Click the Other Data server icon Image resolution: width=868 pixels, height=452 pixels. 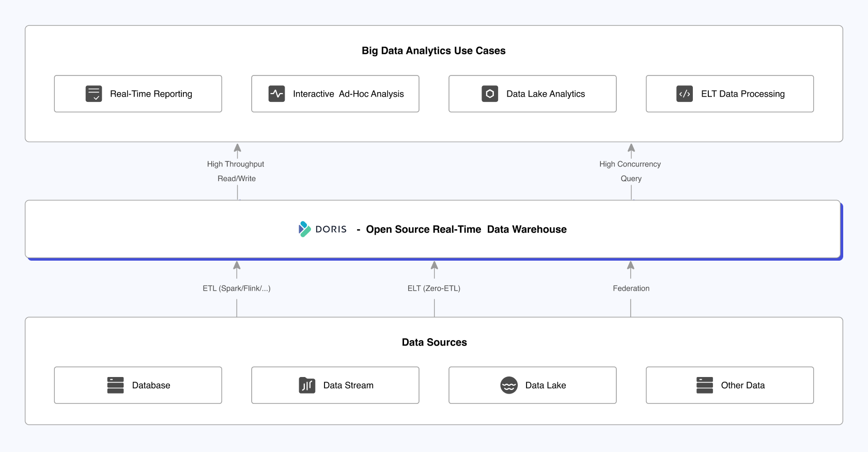(705, 385)
